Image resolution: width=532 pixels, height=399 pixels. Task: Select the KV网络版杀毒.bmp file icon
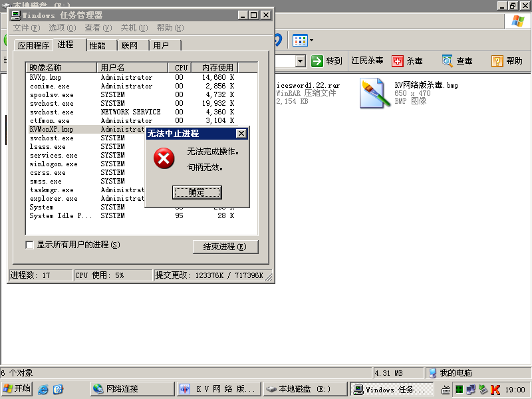(x=374, y=93)
